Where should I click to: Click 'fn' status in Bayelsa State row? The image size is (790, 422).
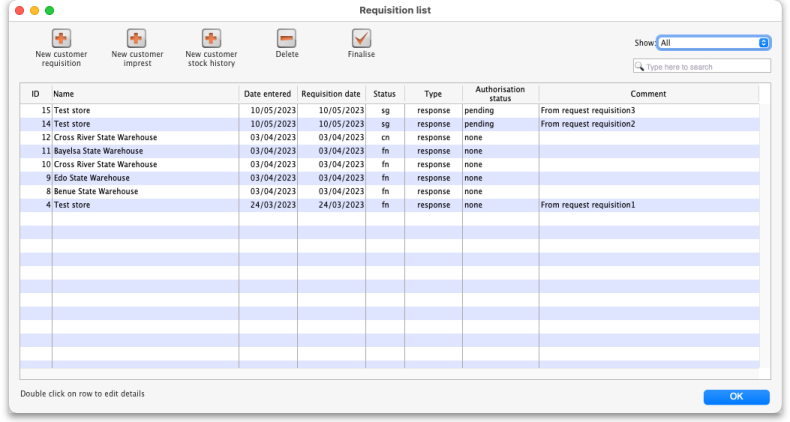[x=385, y=151]
